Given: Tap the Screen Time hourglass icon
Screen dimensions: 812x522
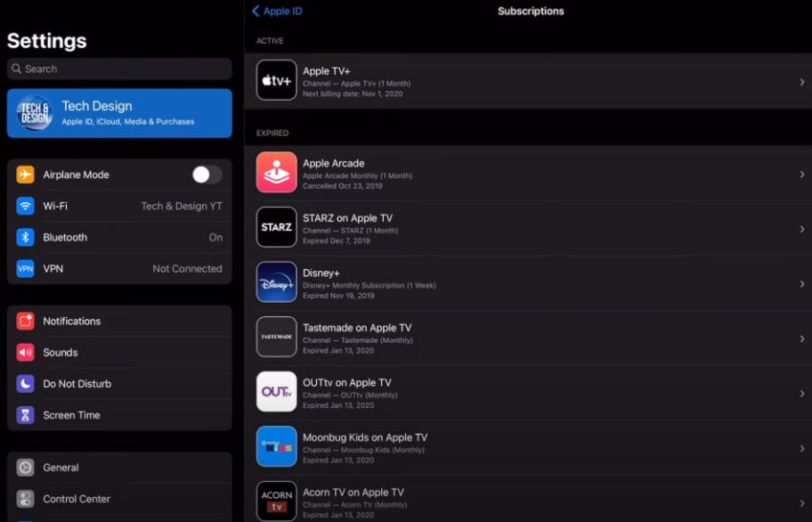Looking at the screenshot, I should click(25, 416).
